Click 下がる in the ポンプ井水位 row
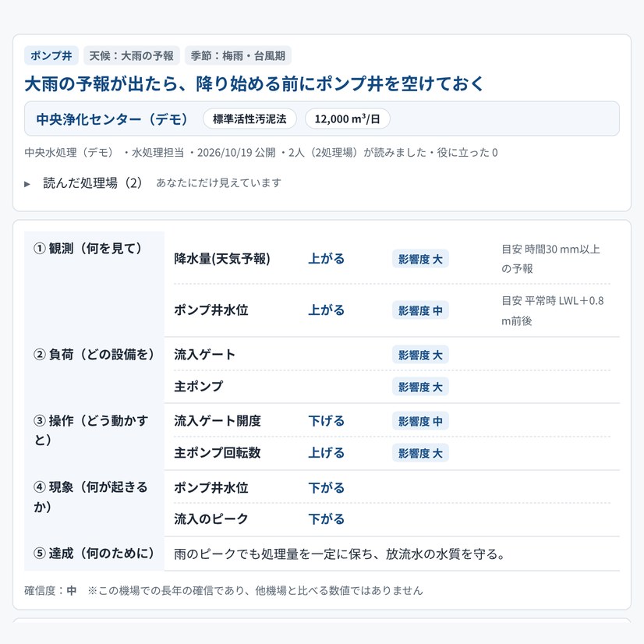The image size is (644, 644). [327, 488]
